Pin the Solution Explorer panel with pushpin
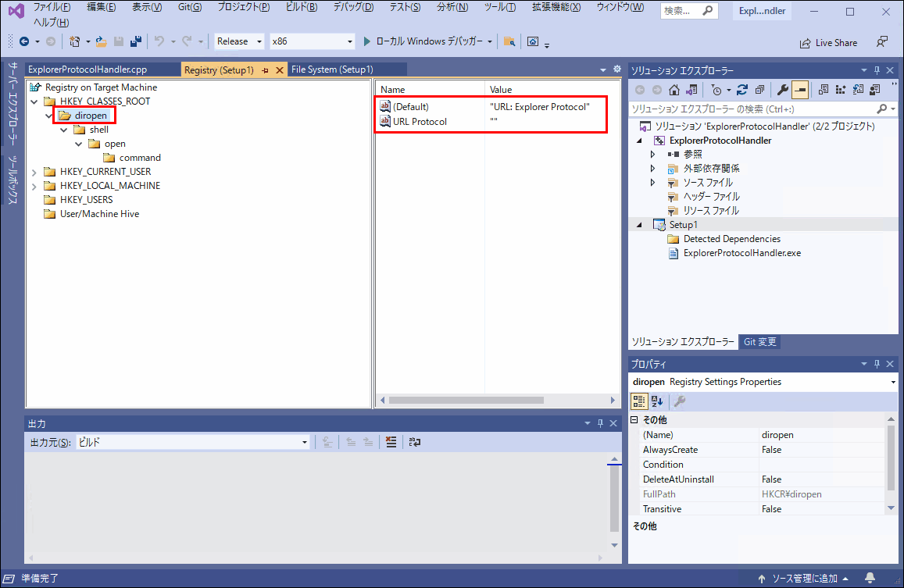 [877, 70]
